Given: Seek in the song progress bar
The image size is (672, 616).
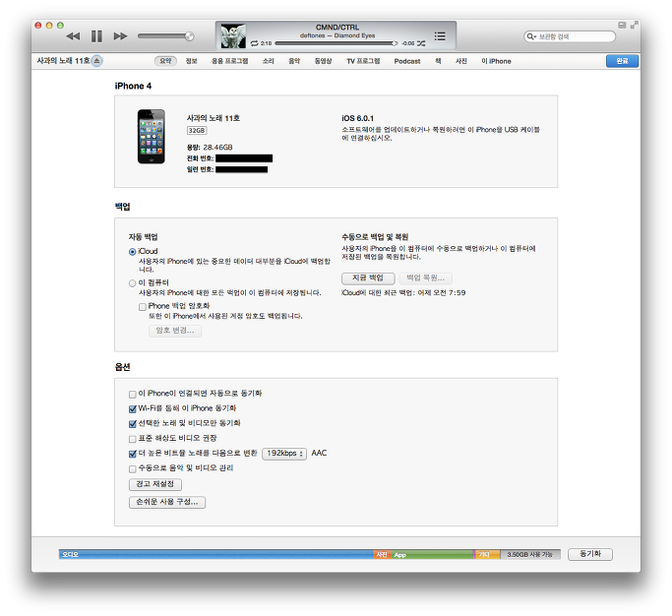Looking at the screenshot, I should 336,43.
